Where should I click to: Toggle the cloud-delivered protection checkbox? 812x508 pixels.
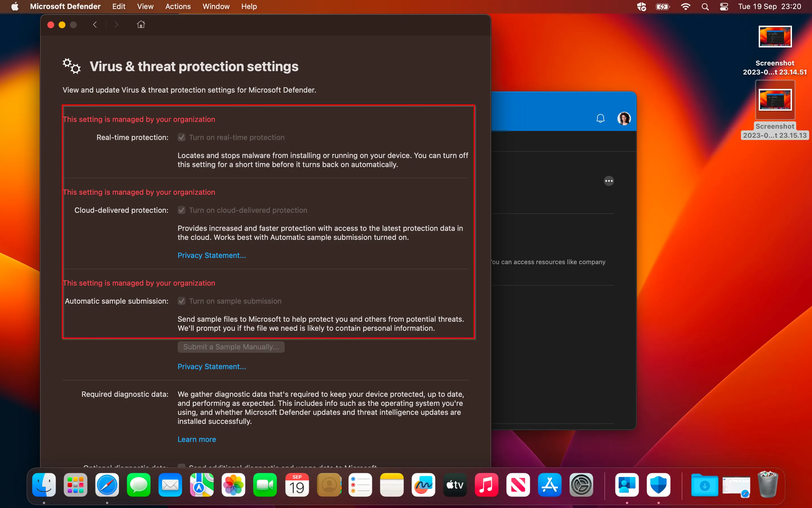182,210
